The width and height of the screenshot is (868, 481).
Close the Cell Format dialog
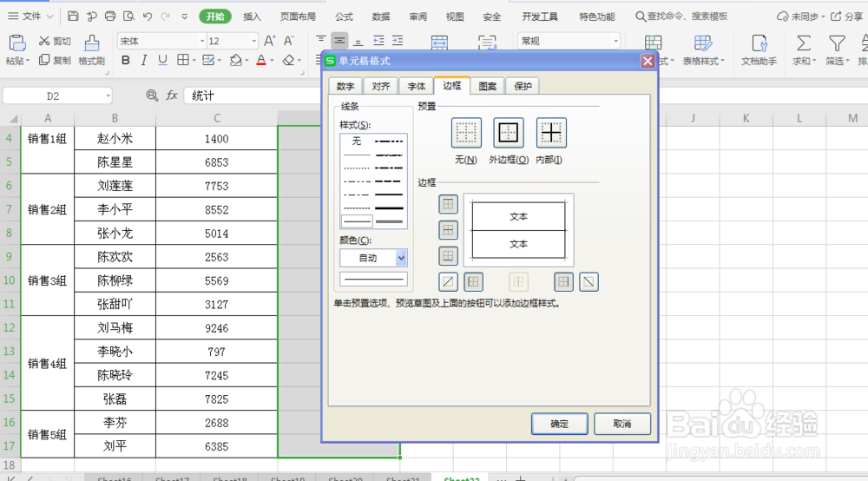[x=648, y=61]
